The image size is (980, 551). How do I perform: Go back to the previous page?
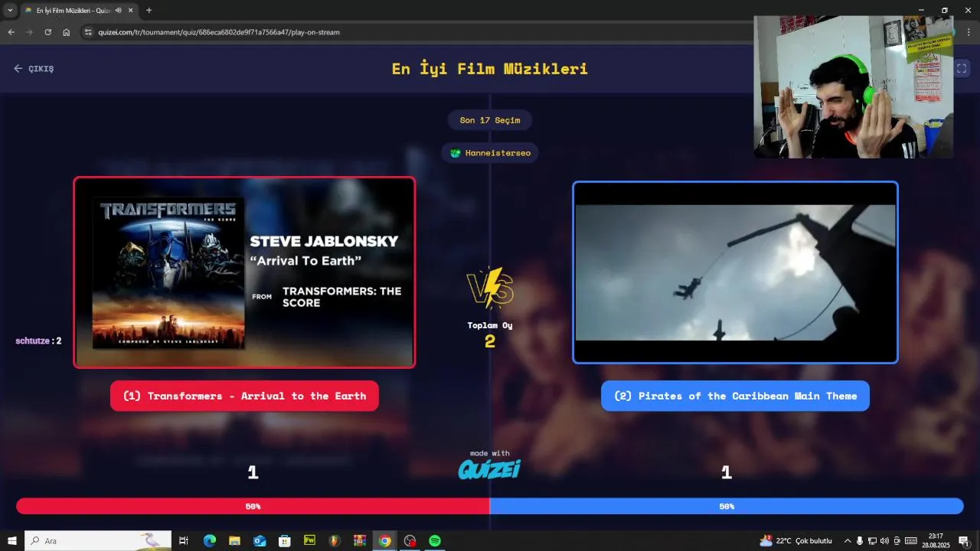click(x=11, y=32)
